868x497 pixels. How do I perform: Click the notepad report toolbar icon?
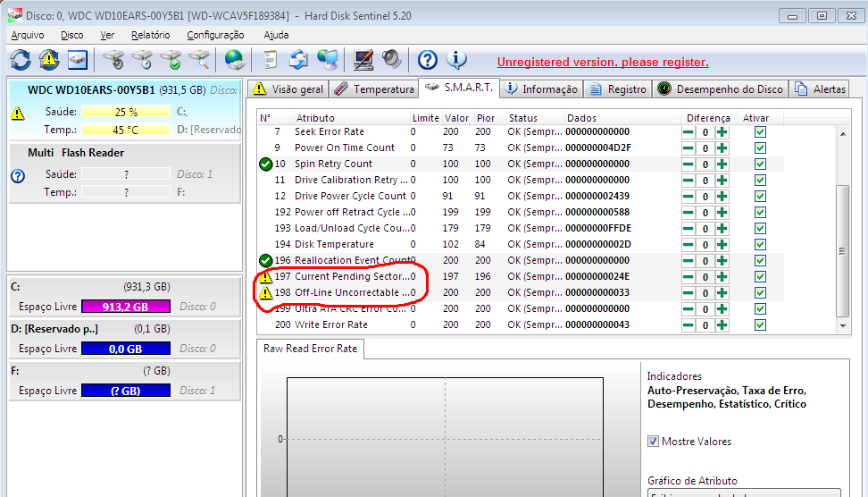[x=271, y=59]
